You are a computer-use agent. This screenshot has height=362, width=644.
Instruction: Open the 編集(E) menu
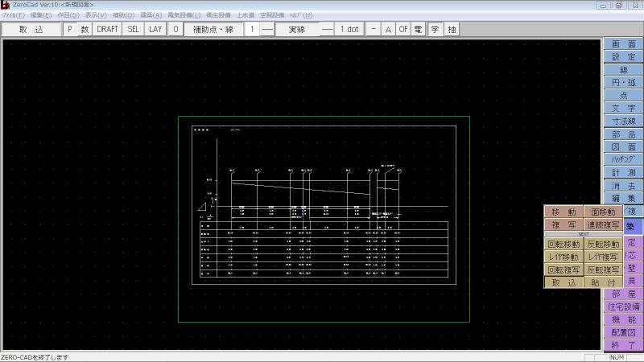click(x=41, y=15)
